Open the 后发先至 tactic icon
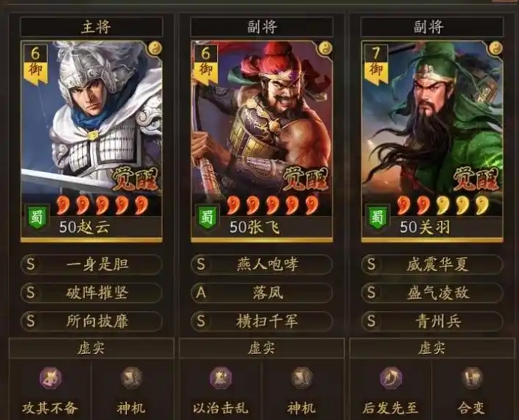 (391, 378)
